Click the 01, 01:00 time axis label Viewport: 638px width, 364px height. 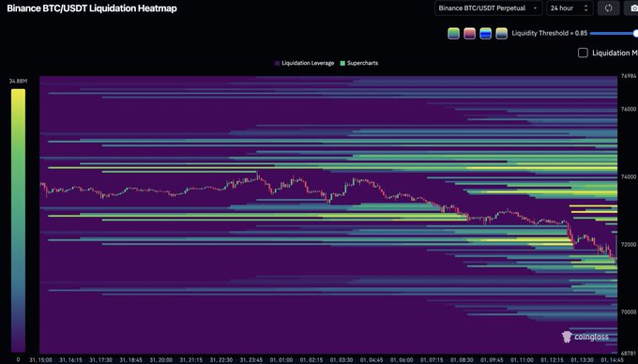click(x=281, y=360)
